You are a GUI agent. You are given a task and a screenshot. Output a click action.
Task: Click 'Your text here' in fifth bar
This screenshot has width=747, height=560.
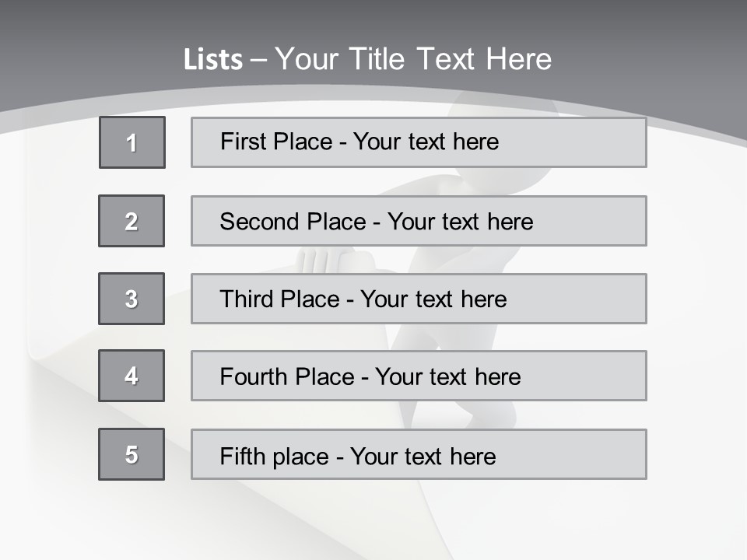point(423,456)
